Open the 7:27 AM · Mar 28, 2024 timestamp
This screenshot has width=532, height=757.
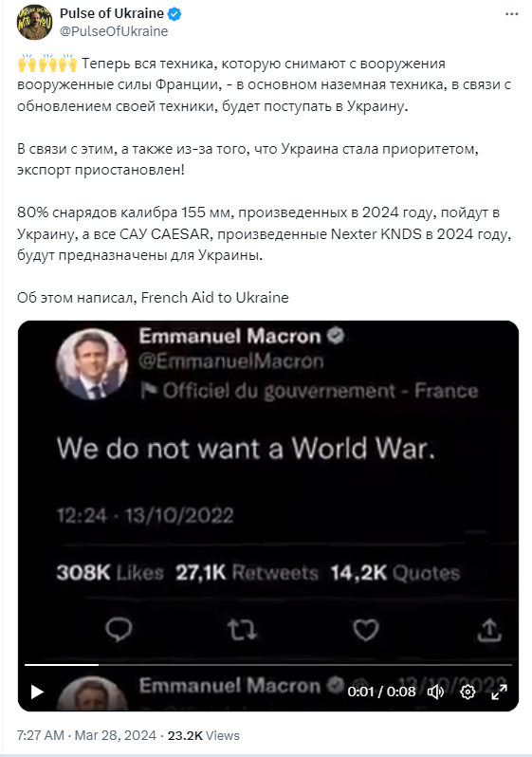(x=86, y=735)
